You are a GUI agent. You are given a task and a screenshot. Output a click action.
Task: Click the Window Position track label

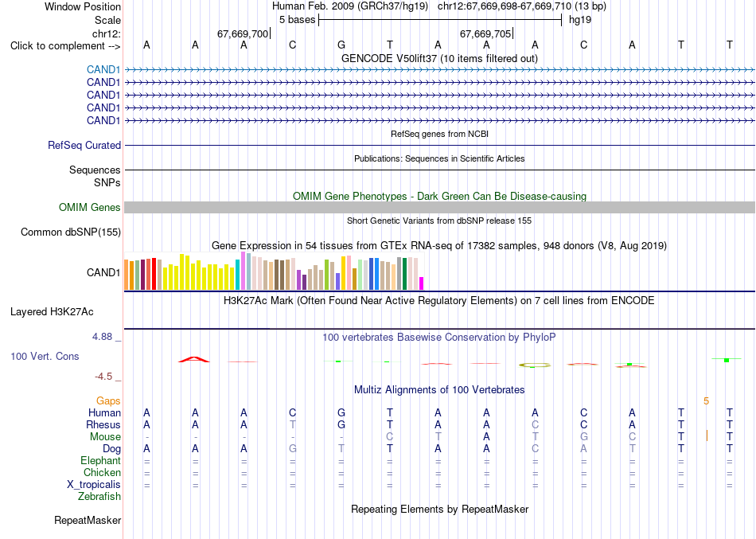pos(83,6)
